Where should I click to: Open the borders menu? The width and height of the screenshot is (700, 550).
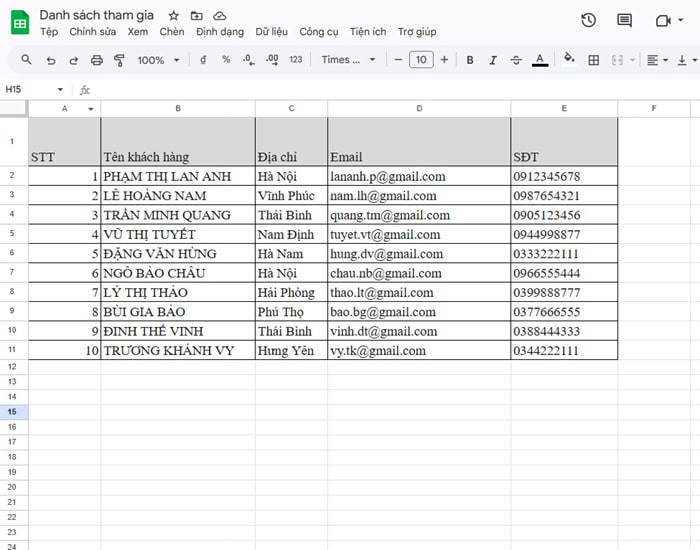tap(593, 60)
